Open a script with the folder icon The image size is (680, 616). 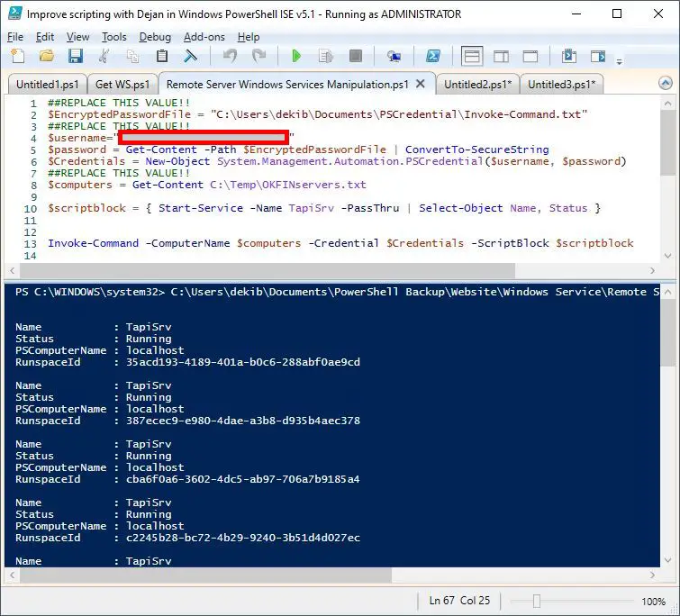coord(47,57)
